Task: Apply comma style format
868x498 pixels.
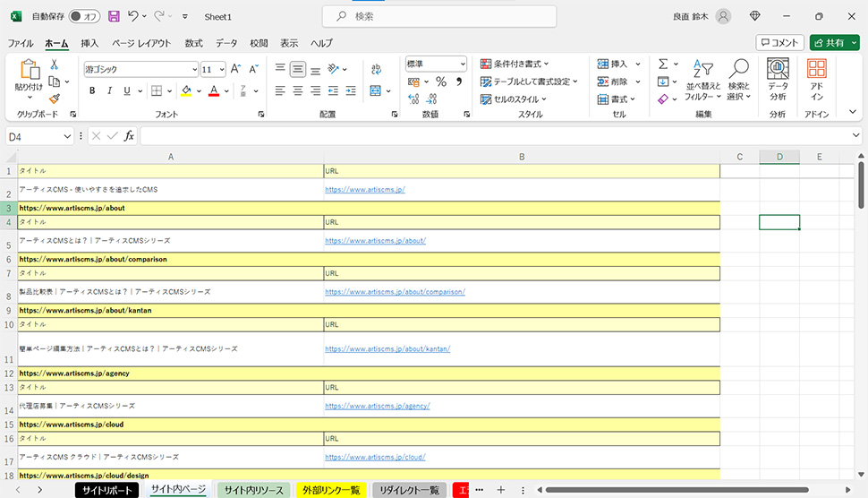Action: point(459,82)
